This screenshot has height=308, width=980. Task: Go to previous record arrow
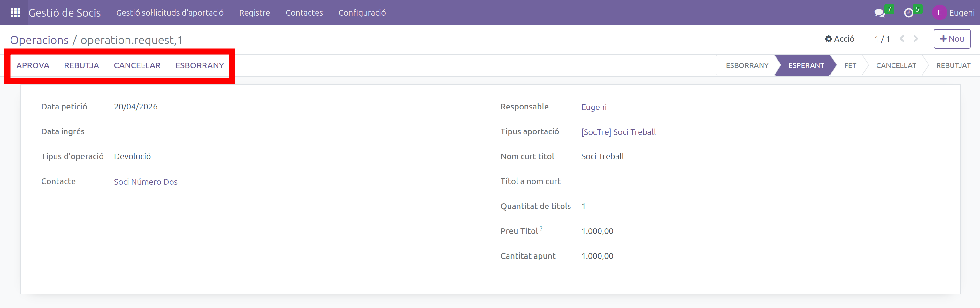click(902, 39)
